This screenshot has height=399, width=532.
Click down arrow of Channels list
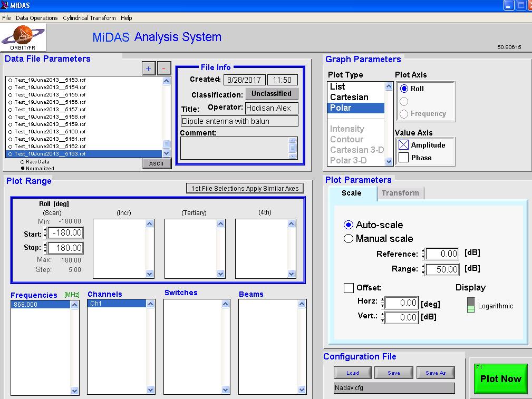[151, 390]
